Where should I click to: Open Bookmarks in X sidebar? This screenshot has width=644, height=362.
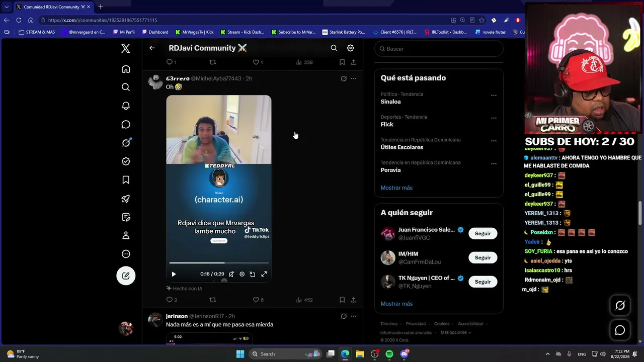126,180
